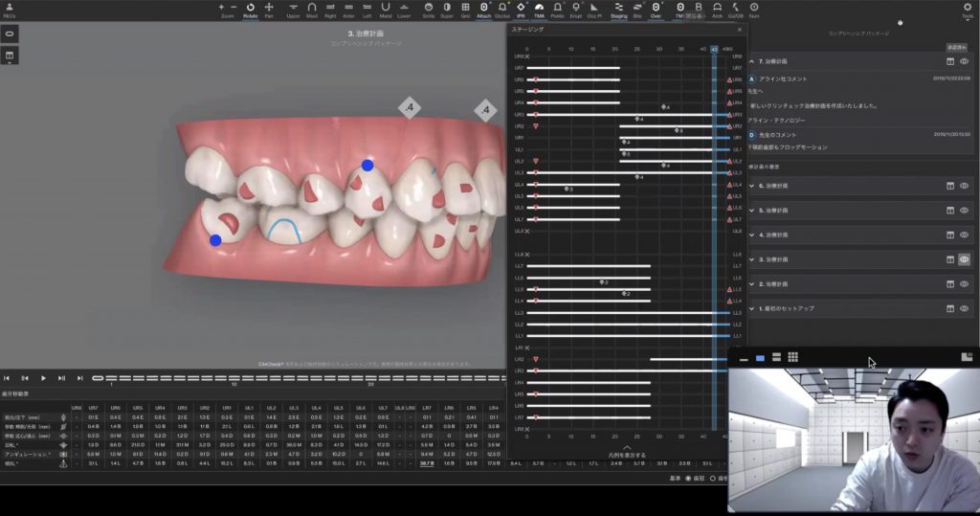
Task: Open the Arch width tool
Action: (717, 10)
